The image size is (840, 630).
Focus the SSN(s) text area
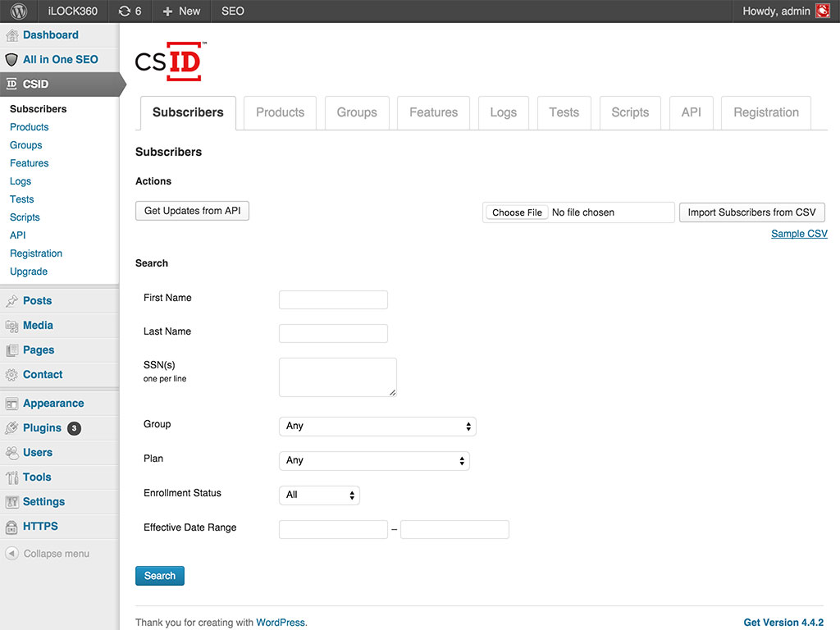click(x=338, y=377)
